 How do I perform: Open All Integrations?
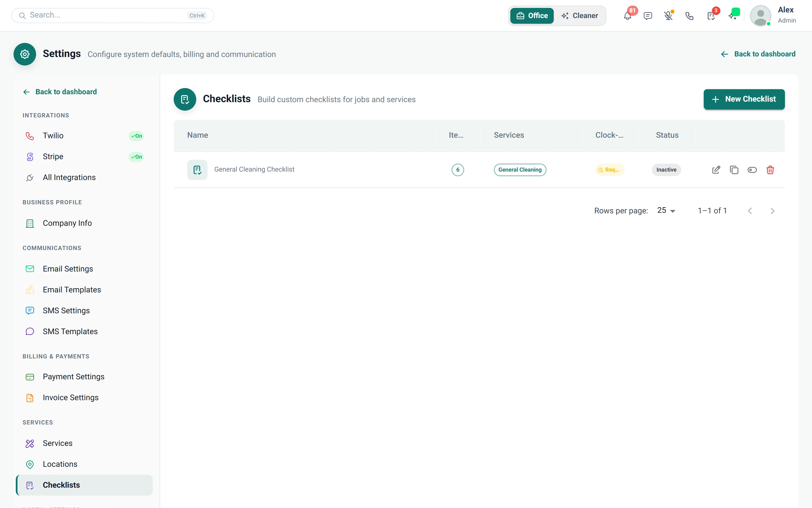pos(84,178)
